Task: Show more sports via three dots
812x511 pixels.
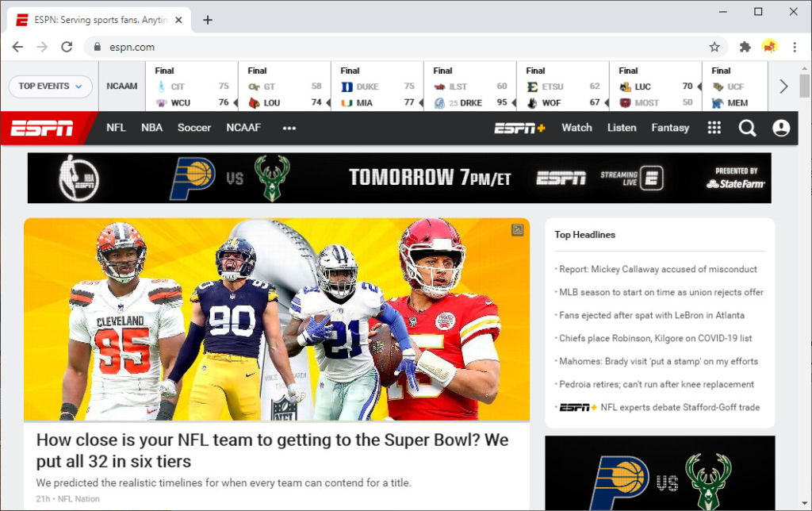Action: click(289, 128)
